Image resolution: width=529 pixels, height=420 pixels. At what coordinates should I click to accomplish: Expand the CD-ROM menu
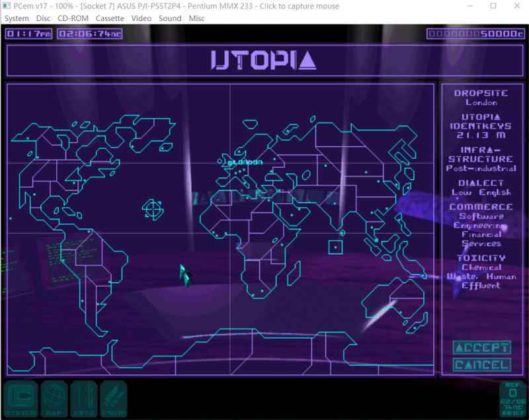[73, 19]
